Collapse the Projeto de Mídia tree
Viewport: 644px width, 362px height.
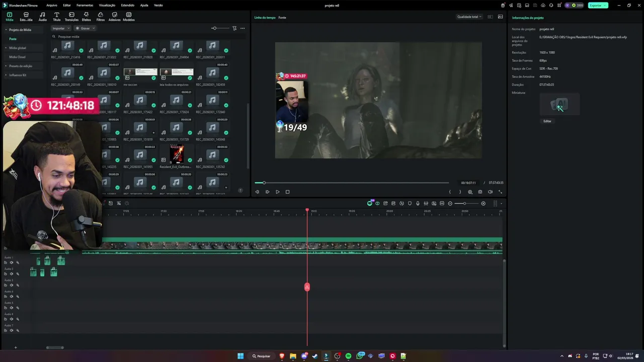pos(6,30)
